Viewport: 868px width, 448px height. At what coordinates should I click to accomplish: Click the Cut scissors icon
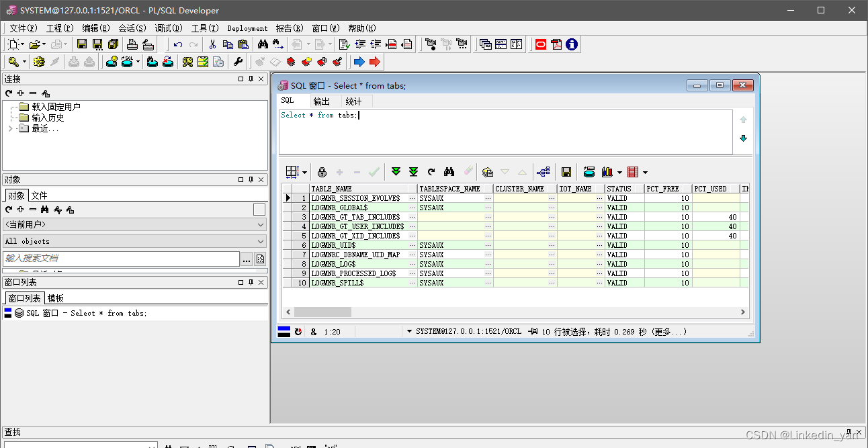coord(212,44)
